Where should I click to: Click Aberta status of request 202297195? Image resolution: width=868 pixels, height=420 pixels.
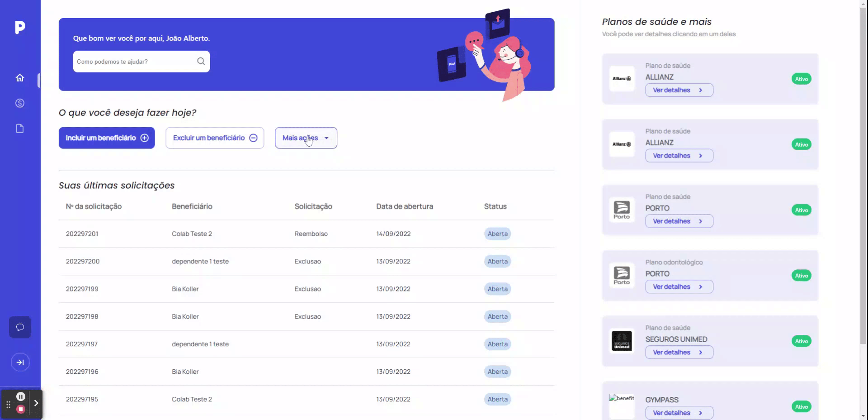point(497,400)
